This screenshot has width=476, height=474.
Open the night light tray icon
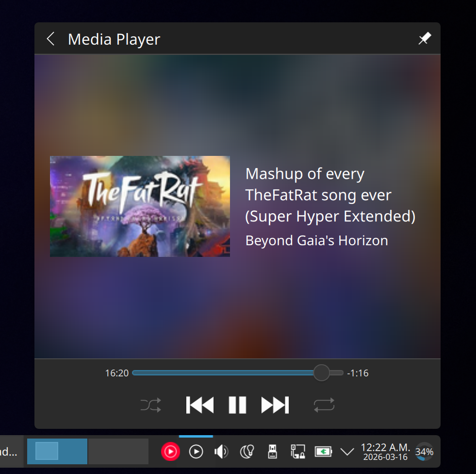point(247,452)
